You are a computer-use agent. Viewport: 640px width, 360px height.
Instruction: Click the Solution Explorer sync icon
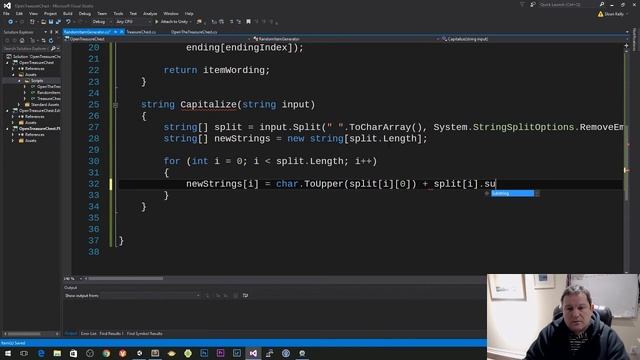pyautogui.click(x=43, y=40)
